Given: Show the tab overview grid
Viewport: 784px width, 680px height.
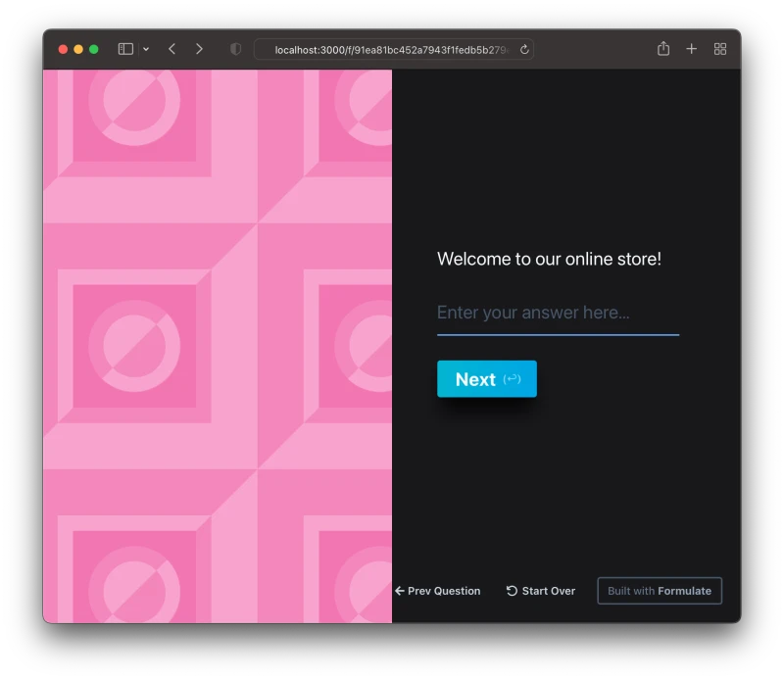Looking at the screenshot, I should tap(720, 49).
